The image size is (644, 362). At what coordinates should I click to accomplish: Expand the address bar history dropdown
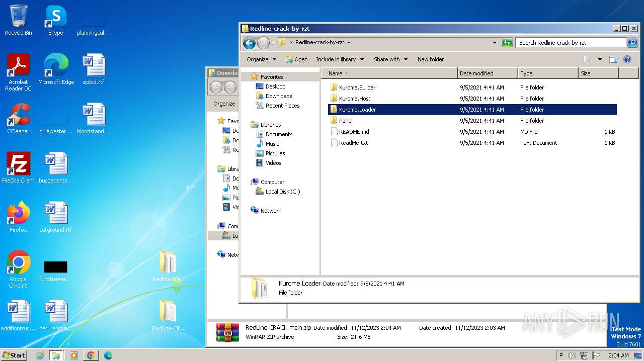[x=495, y=43]
